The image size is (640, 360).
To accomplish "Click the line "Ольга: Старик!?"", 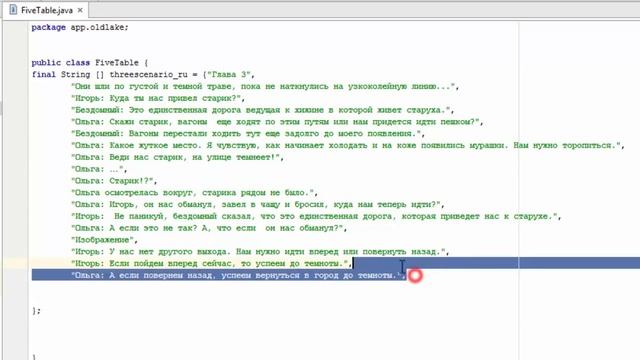I will 114,180.
